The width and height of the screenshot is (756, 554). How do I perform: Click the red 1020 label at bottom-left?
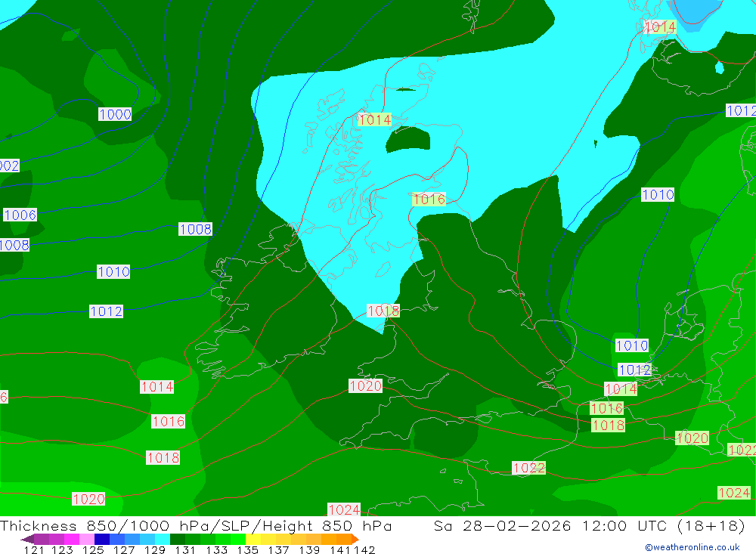pyautogui.click(x=88, y=499)
